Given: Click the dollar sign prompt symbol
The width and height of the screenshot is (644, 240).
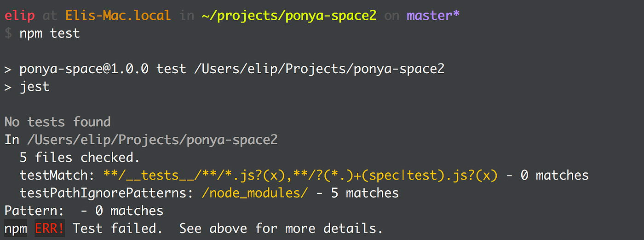Looking at the screenshot, I should [8, 34].
